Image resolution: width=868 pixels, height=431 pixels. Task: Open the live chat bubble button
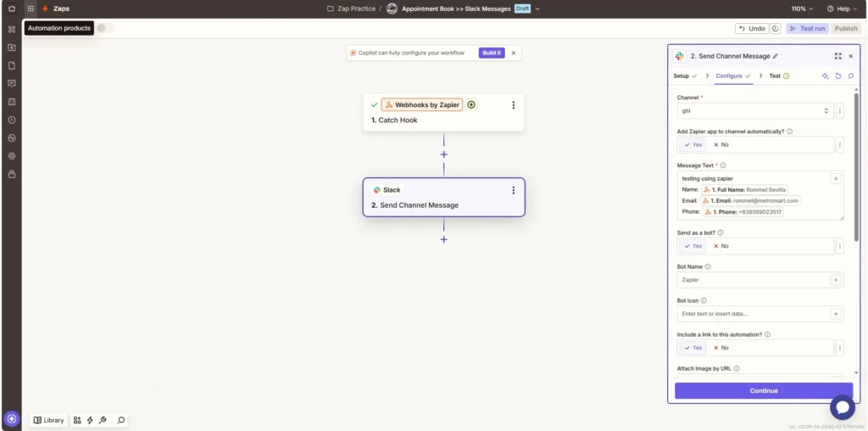pyautogui.click(x=842, y=408)
